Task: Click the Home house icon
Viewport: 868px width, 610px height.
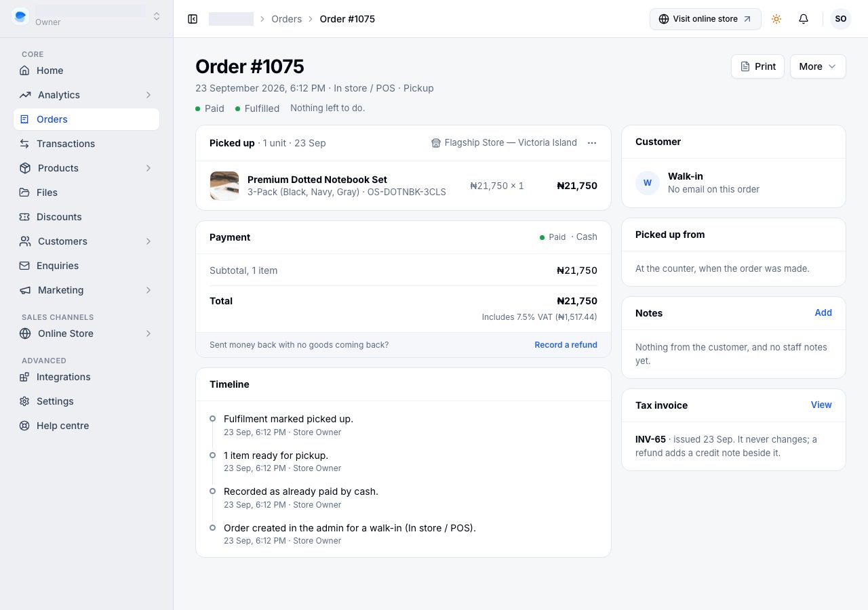Action: tap(24, 70)
